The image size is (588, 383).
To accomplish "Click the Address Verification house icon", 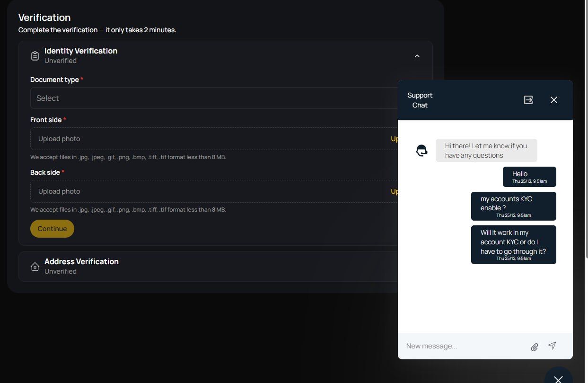I will coord(35,267).
